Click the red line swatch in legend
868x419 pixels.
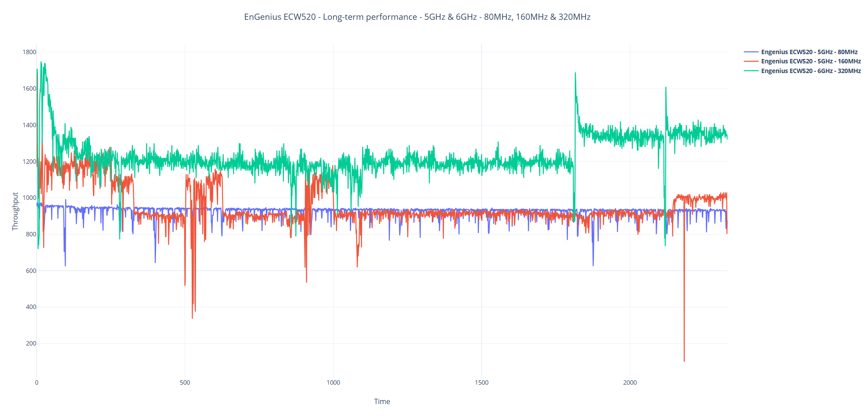pos(751,61)
